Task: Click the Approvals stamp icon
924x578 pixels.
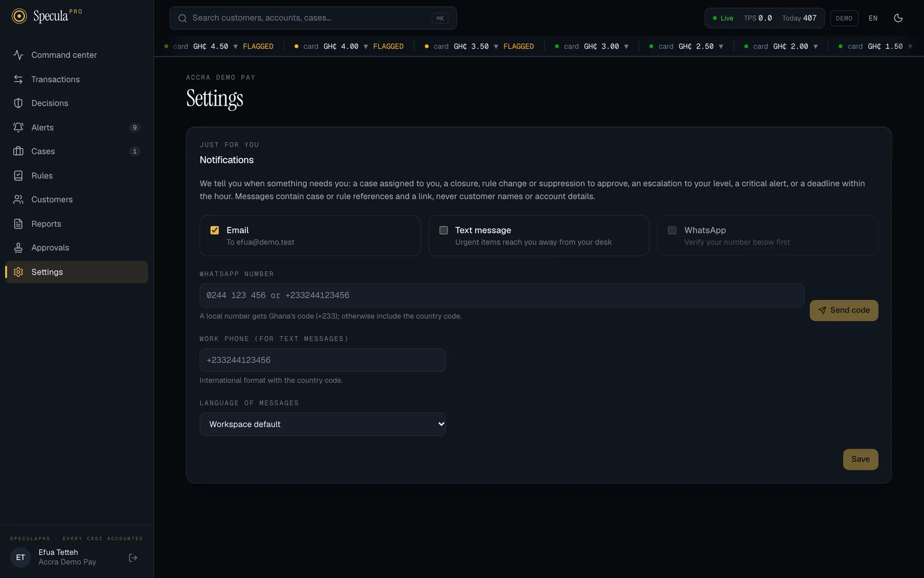Action: 18,247
